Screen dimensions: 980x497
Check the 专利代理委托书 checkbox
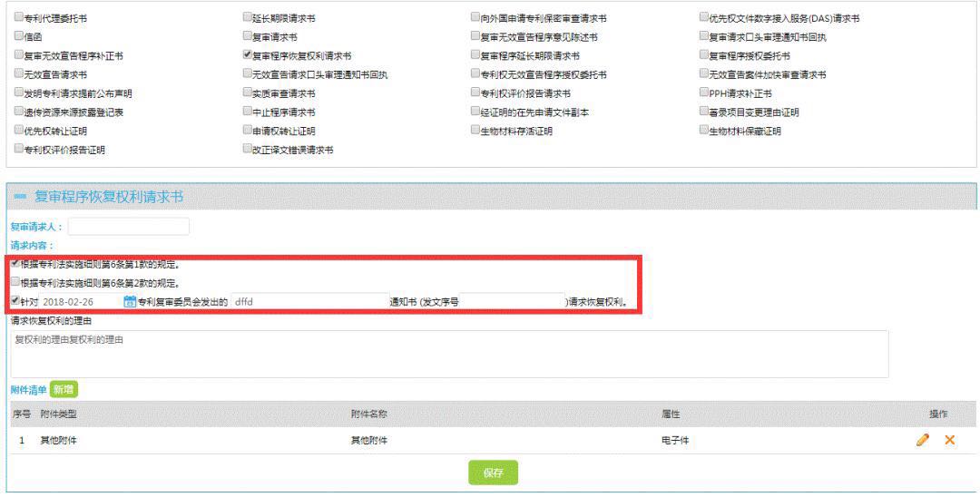coord(19,17)
